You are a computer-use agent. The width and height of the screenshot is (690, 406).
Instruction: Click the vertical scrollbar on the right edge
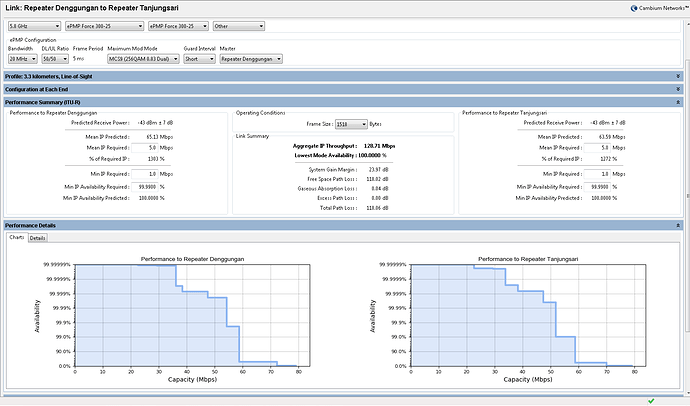(x=687, y=196)
